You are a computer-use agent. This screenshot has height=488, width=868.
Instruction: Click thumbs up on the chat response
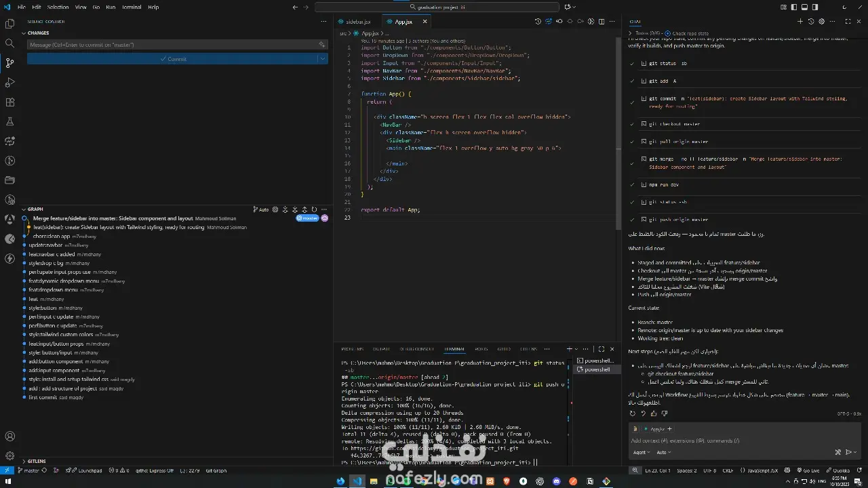[654, 413]
